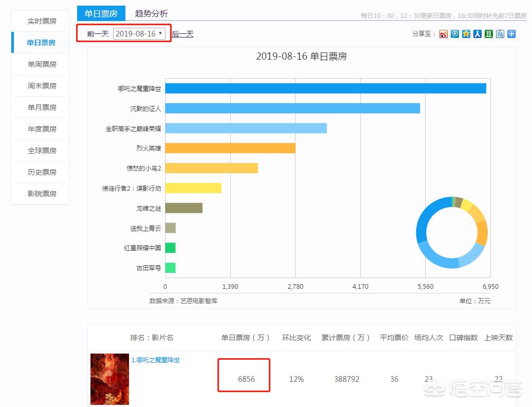Image resolution: width=532 pixels, height=407 pixels.
Task: Select the 6856 daily box office value
Action: point(246,379)
